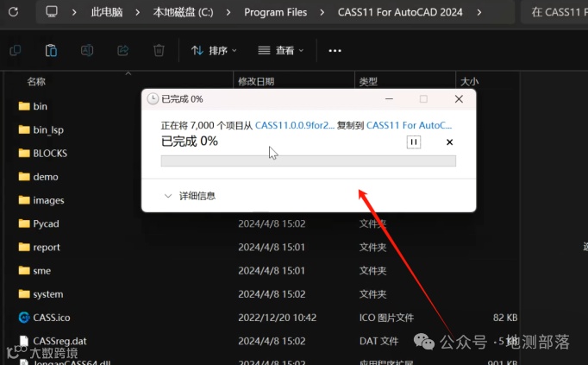Viewport: 588px width, 365px height.
Task: Click the rename icon in toolbar
Action: point(87,50)
